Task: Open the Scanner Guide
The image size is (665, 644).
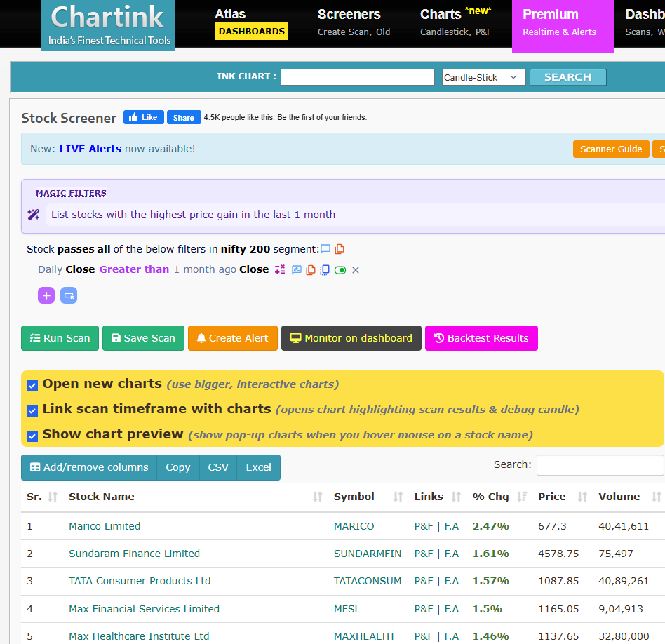Action: click(611, 149)
